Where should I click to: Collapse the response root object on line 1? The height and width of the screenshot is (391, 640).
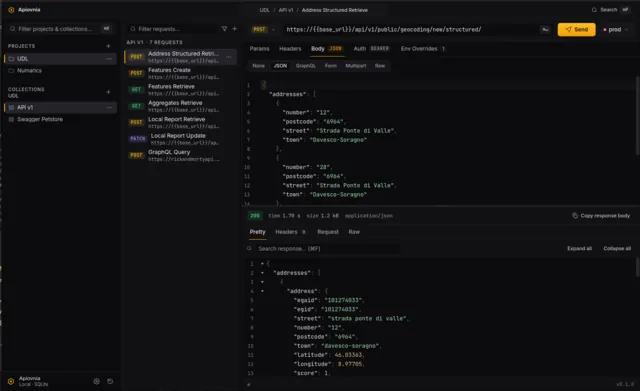pyautogui.click(x=262, y=264)
